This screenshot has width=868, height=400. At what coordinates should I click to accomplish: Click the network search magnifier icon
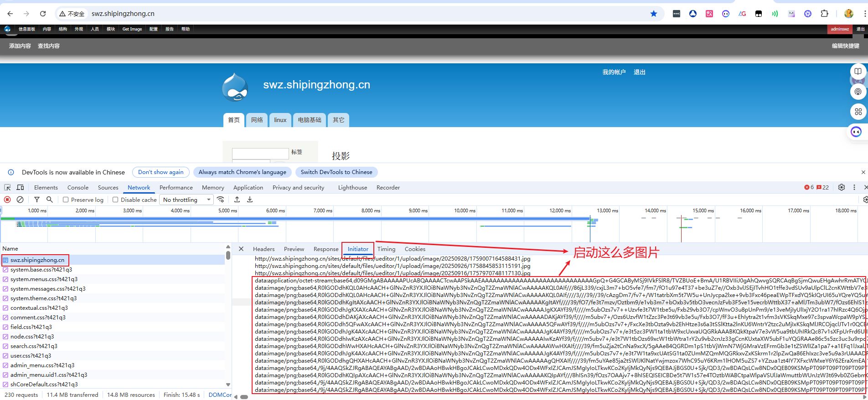tap(50, 200)
